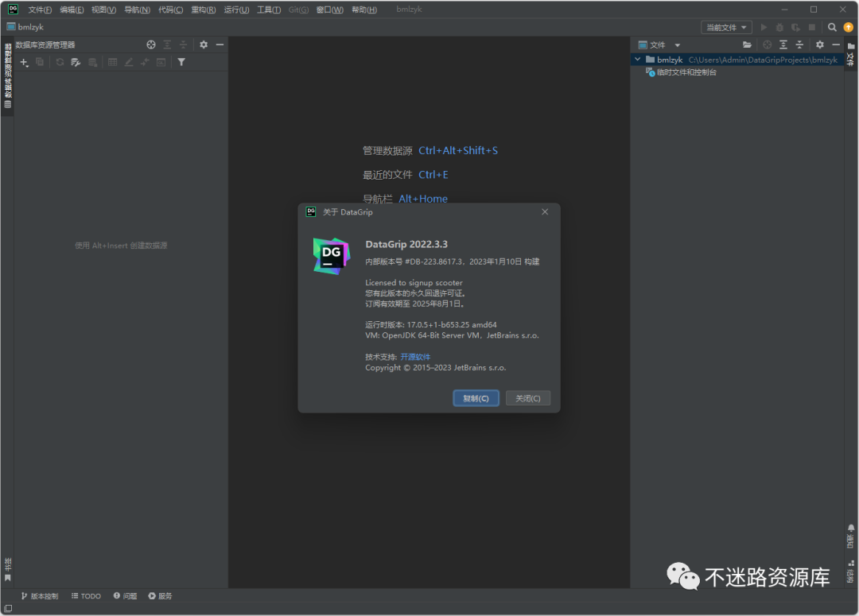Click the tool windows quick access icon in status bar

point(8,608)
